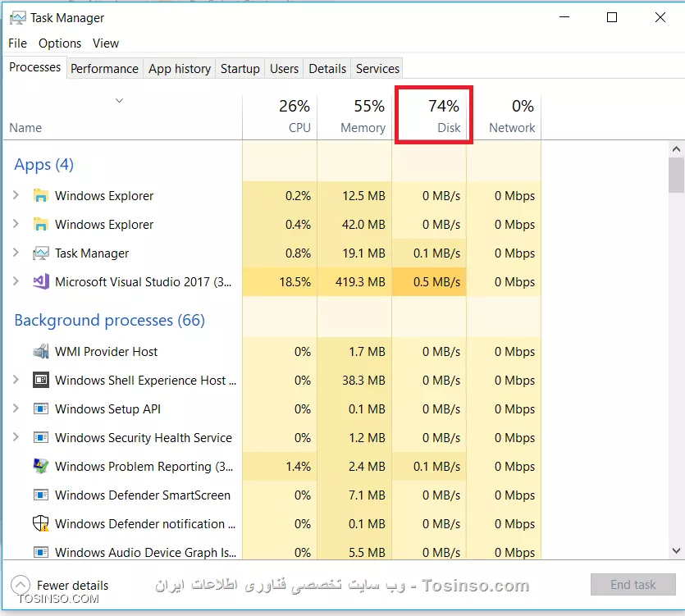The image size is (685, 616).
Task: Click the Windows Defender notification shield icon
Action: coord(41,523)
